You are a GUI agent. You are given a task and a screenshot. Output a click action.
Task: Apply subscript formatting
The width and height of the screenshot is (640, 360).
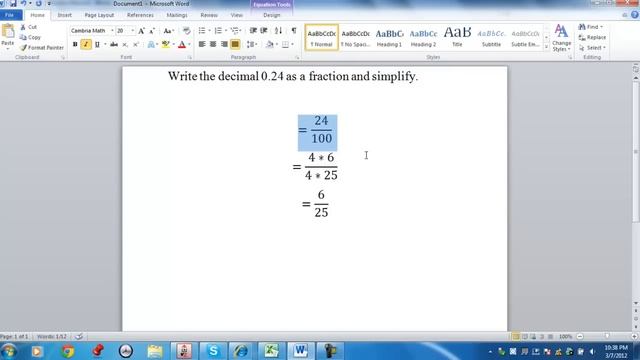(125, 44)
